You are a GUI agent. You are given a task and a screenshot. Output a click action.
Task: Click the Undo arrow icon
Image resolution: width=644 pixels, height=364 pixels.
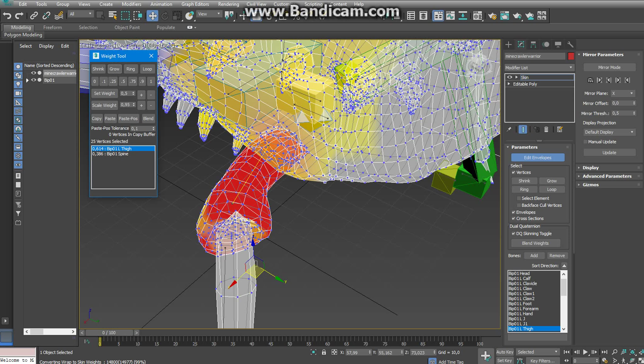7,16
